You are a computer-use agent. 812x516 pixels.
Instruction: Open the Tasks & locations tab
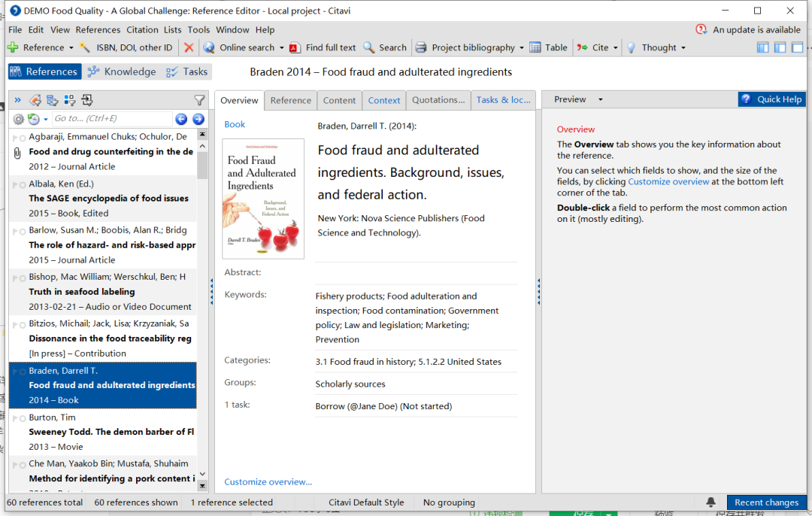[503, 101]
